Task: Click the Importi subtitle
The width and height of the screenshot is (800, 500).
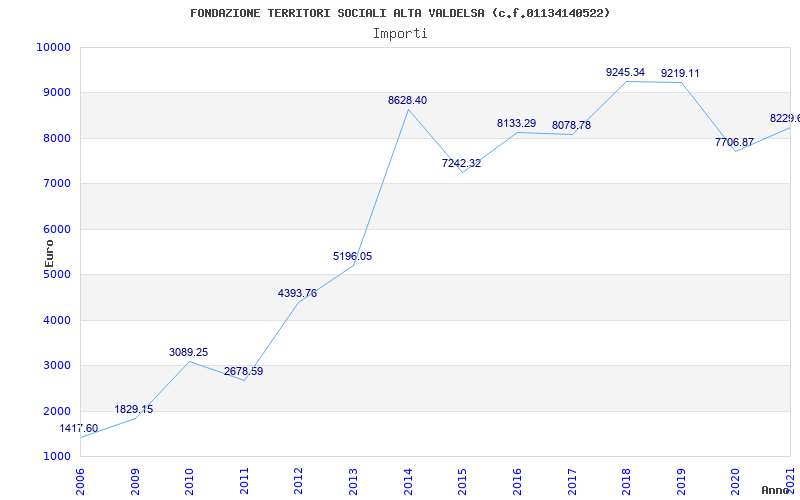Action: pos(400,34)
